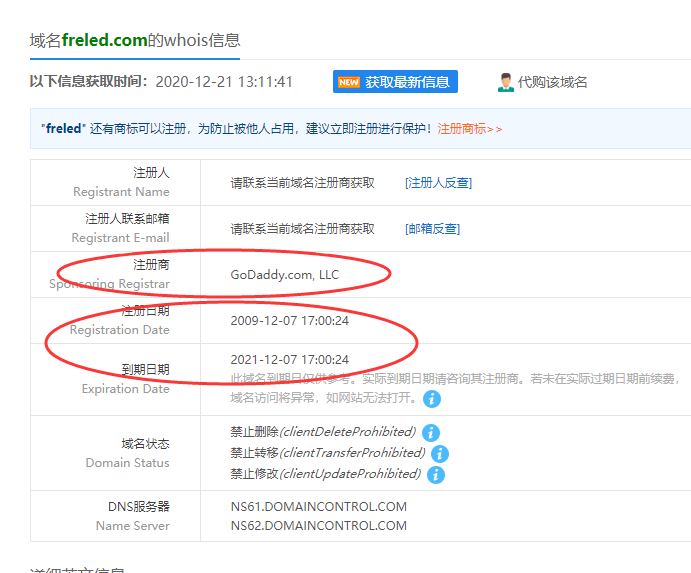Image resolution: width=691 pixels, height=573 pixels.
Task: Open the 代购该域名 link
Action: [x=552, y=82]
